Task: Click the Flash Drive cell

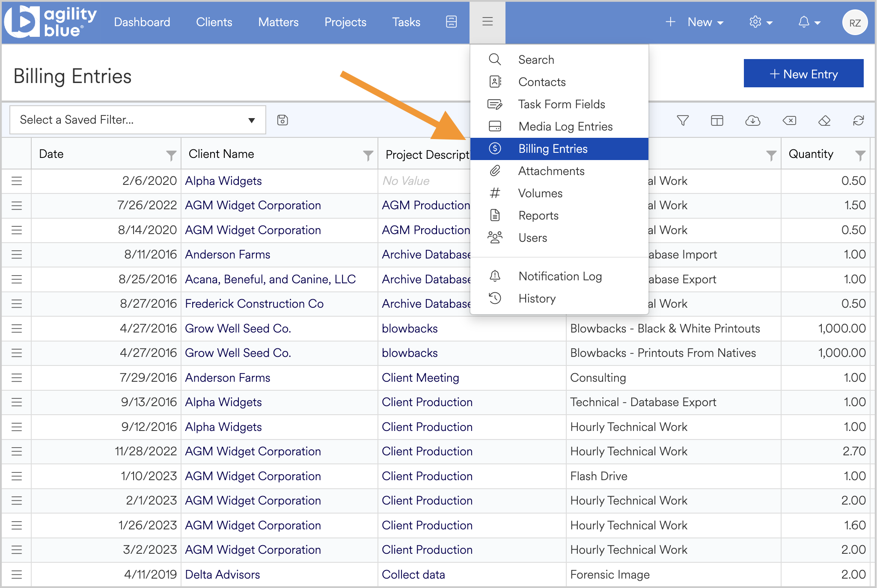Action: coord(673,476)
